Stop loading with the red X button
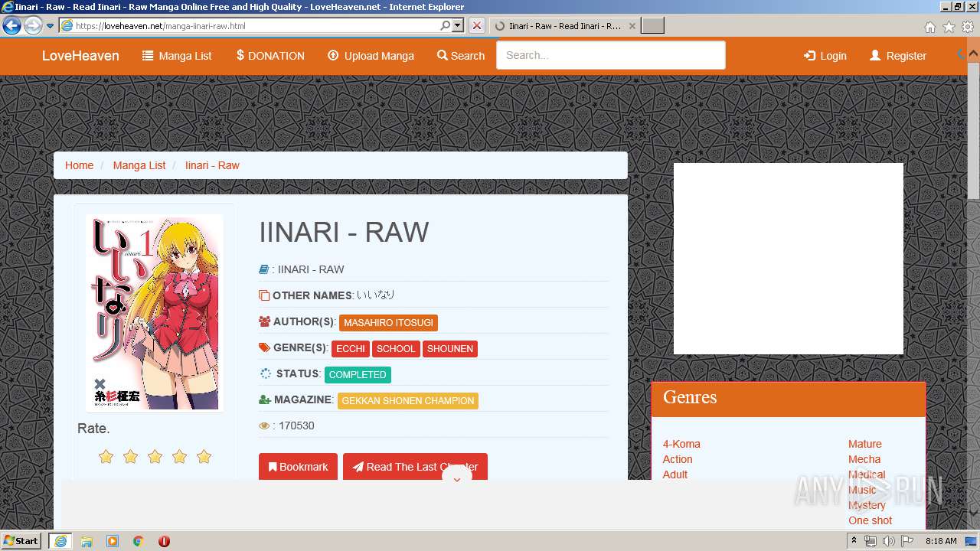Viewport: 980px width, 551px height. click(x=476, y=25)
